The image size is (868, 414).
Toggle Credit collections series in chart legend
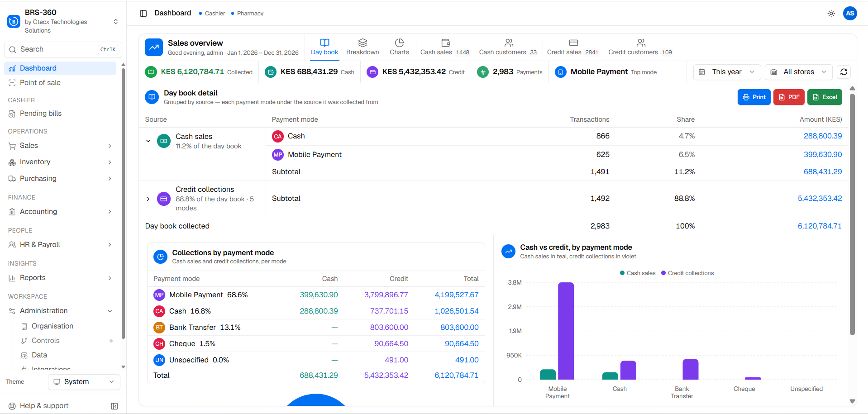point(687,273)
